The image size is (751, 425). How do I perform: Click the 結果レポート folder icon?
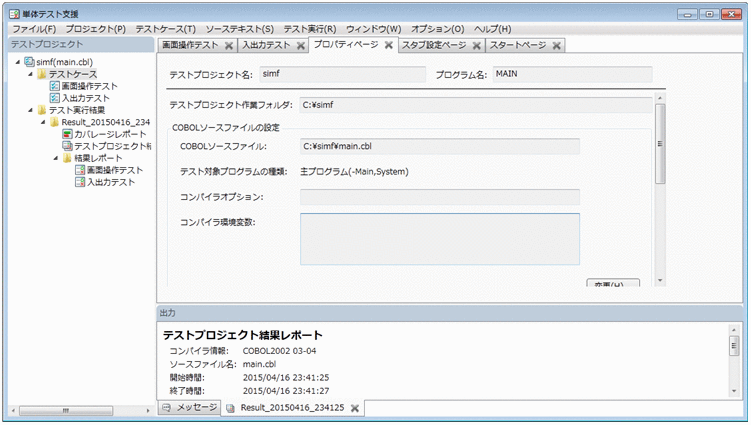pyautogui.click(x=67, y=158)
